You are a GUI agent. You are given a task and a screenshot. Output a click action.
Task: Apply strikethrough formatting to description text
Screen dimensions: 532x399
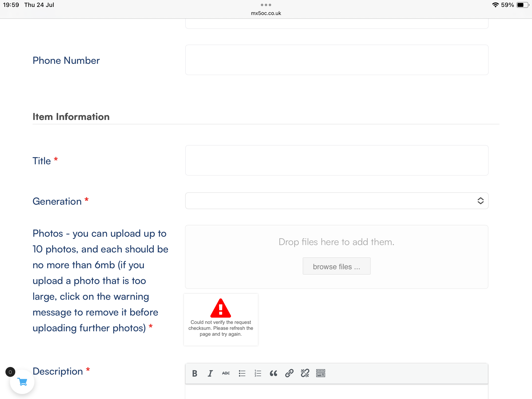(x=226, y=373)
